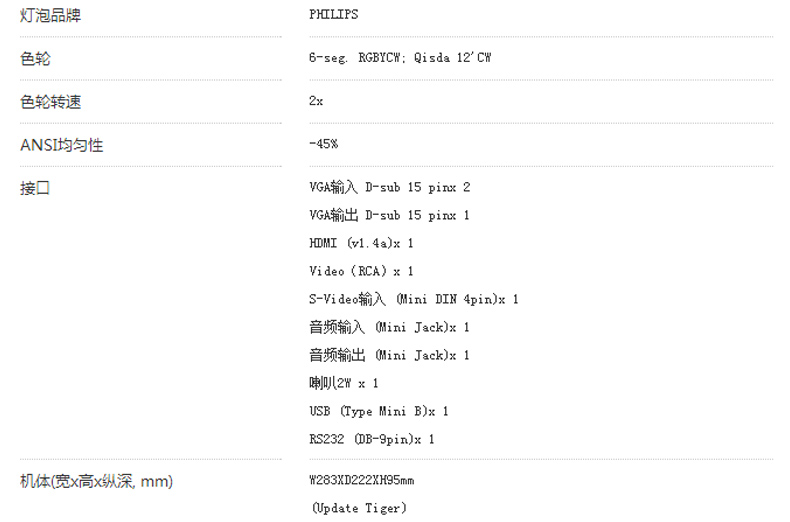Click the 音频输入 (Mini Jack) line
This screenshot has height=522, width=790.
tap(390, 327)
